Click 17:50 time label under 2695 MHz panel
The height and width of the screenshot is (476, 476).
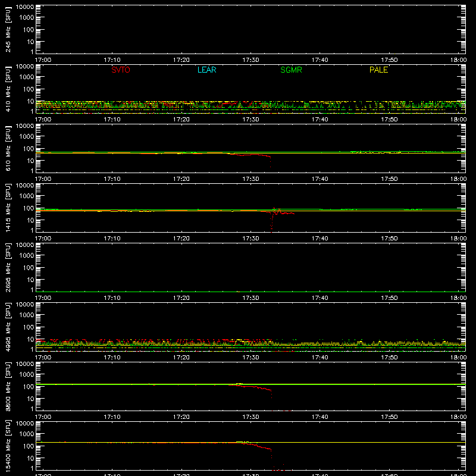pos(389,298)
